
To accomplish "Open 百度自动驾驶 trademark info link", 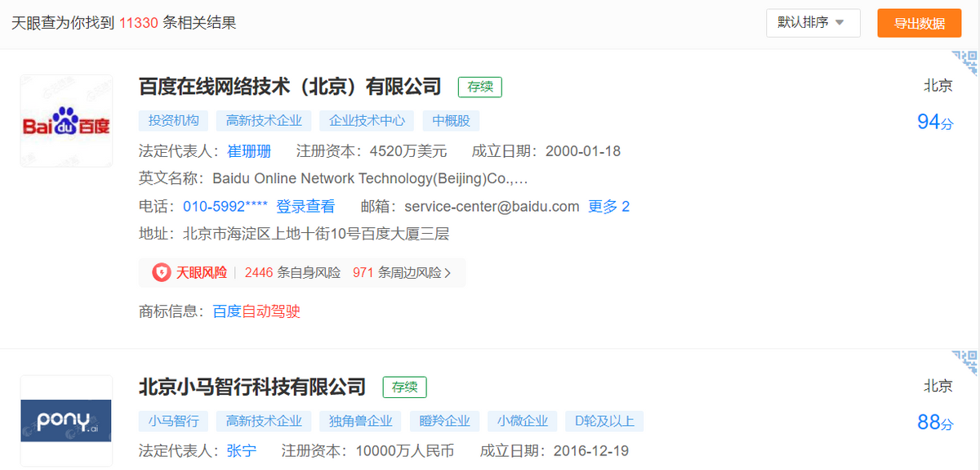I will [256, 311].
